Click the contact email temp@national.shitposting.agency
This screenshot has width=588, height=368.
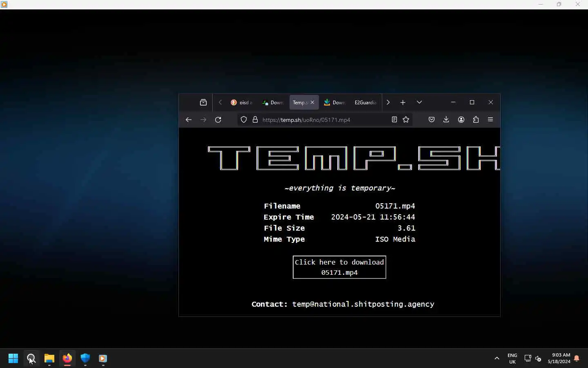[x=363, y=304]
